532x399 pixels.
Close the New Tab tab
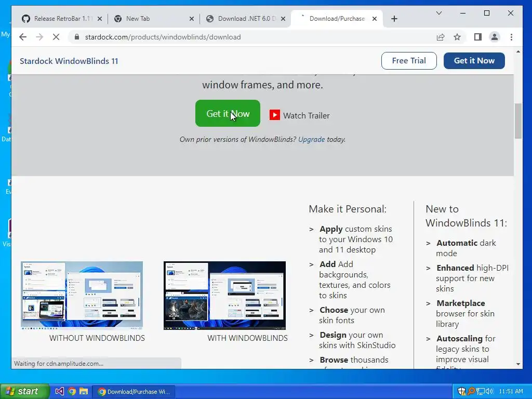click(x=192, y=19)
